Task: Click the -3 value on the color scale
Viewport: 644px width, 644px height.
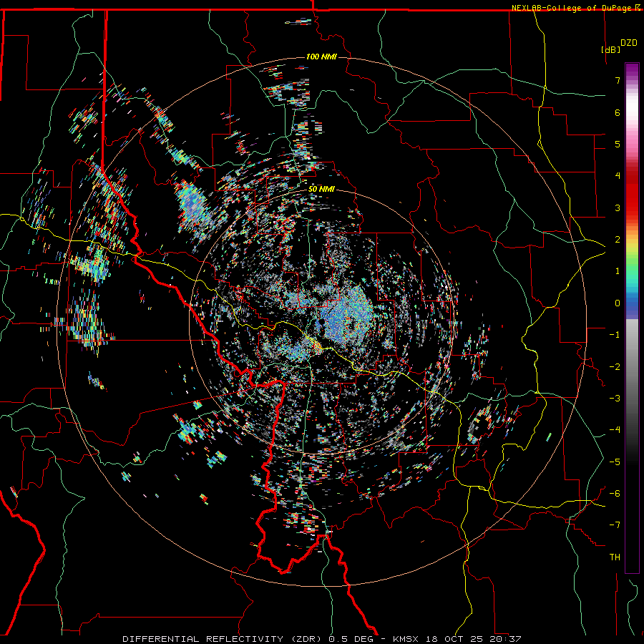Action: tap(615, 399)
